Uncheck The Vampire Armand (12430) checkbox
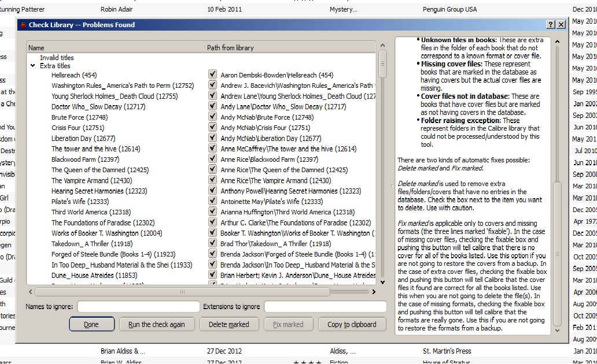 [x=212, y=180]
